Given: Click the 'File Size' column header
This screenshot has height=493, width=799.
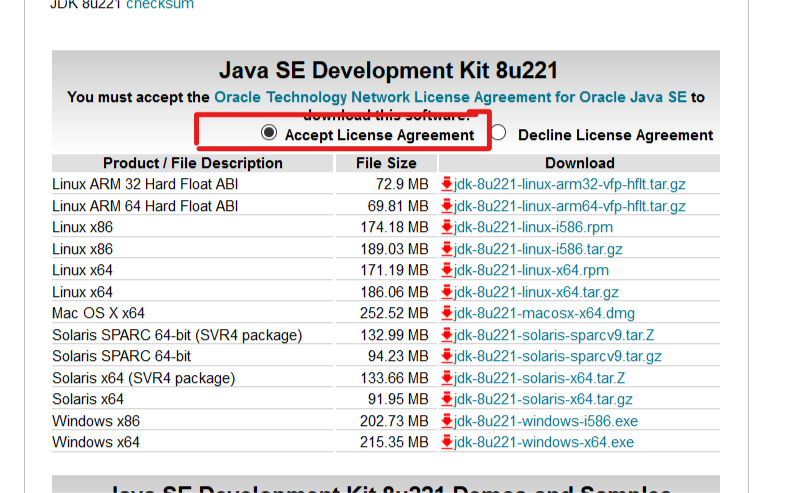Looking at the screenshot, I should pyautogui.click(x=386, y=163).
